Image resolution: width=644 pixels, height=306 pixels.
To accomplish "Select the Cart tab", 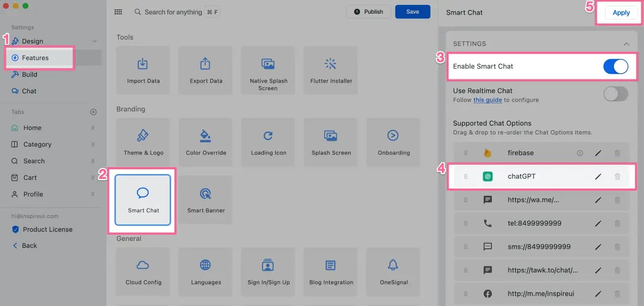I will click(30, 177).
